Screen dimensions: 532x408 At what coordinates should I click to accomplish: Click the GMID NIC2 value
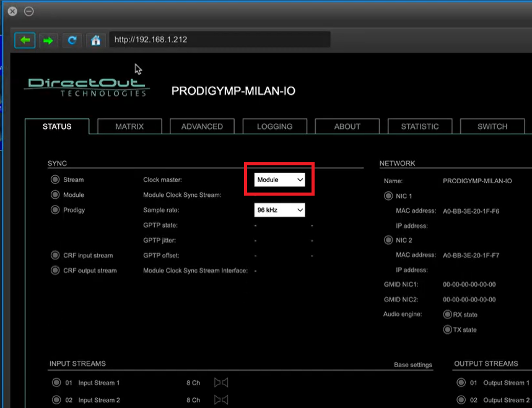click(469, 300)
